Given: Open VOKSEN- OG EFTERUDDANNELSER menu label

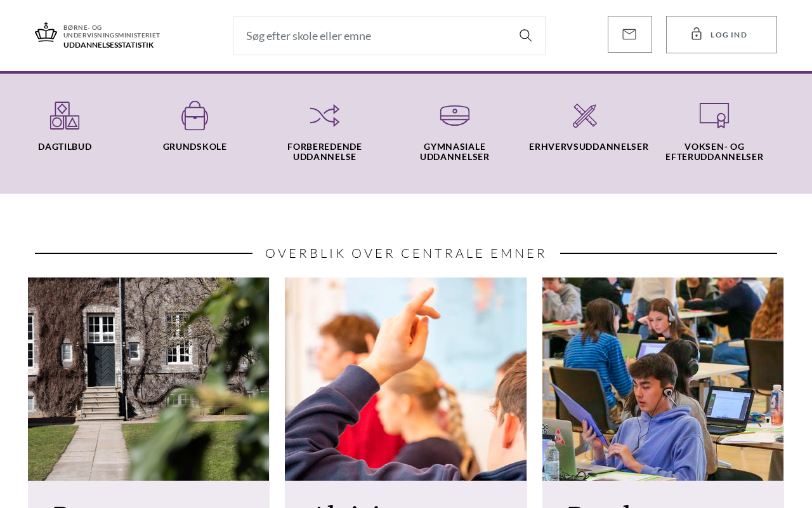Looking at the screenshot, I should pyautogui.click(x=714, y=152).
